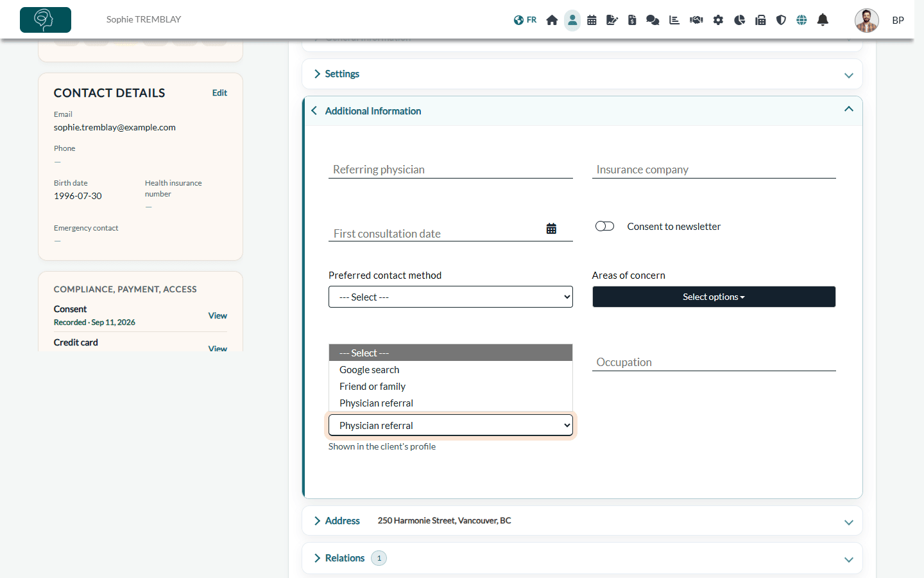Go to the home icon
The width and height of the screenshot is (924, 578).
tap(552, 20)
